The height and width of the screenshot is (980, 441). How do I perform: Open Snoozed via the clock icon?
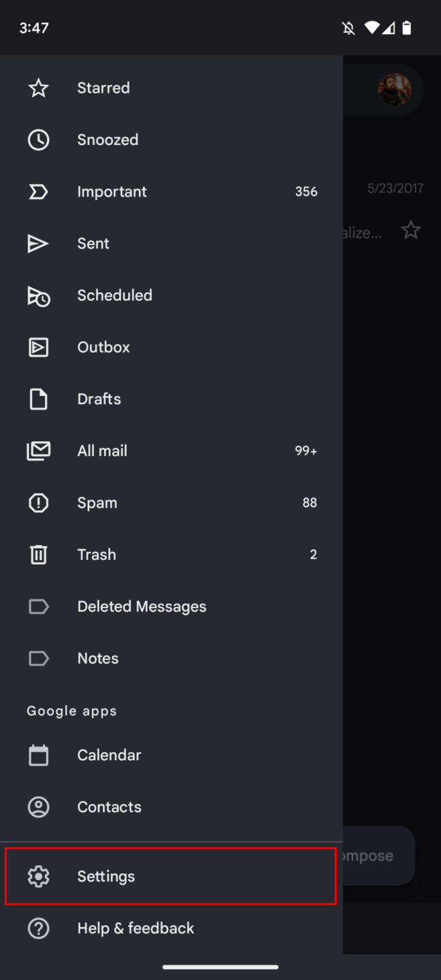(x=38, y=140)
